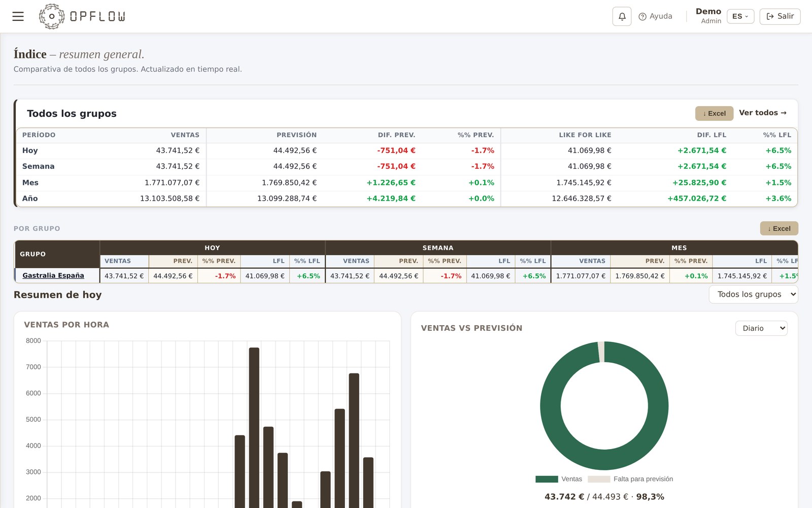Click the Año sales value 13.103.508,58 €
This screenshot has height=508, width=812.
coord(170,198)
